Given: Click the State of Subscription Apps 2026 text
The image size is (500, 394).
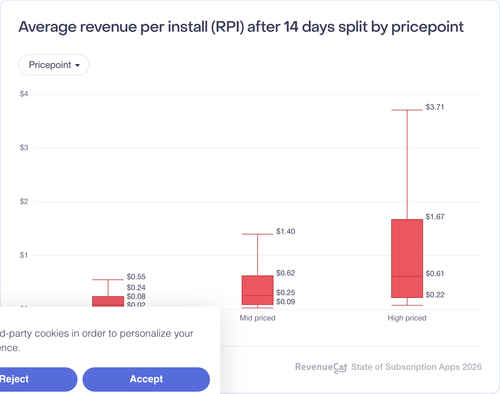Looking at the screenshot, I should (417, 367).
